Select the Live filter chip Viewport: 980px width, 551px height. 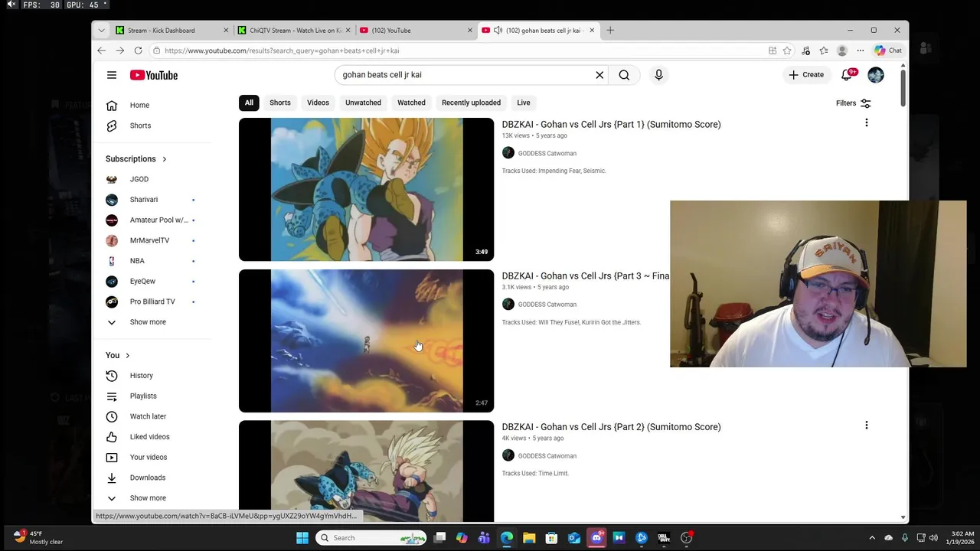coord(524,103)
